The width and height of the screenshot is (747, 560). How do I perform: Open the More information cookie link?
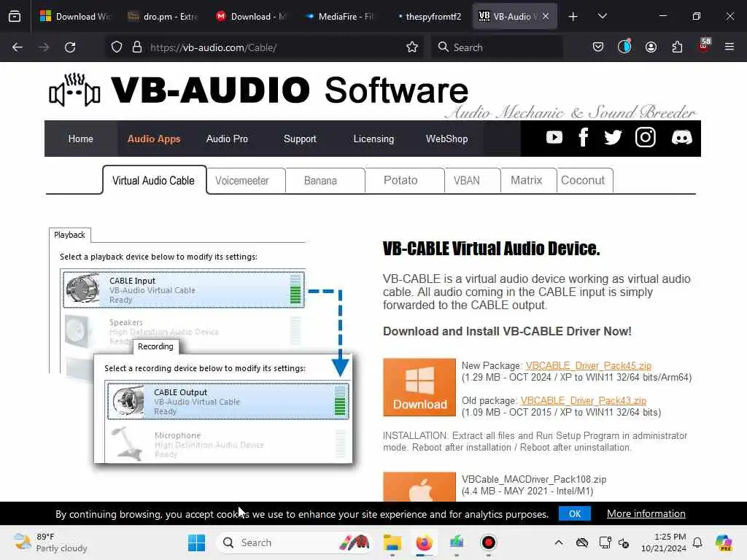coord(646,513)
